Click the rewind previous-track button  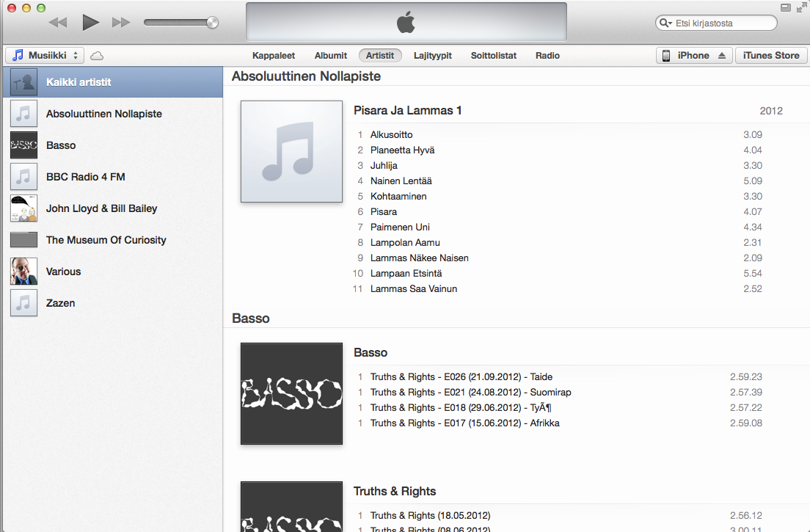tap(58, 22)
